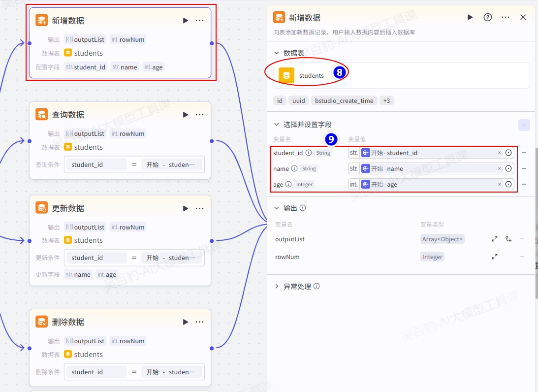Open more options on 查询数据 node

[199, 115]
